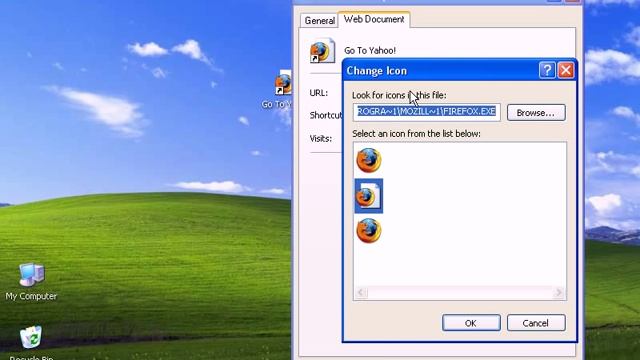This screenshot has width=640, height=360.
Task: Click 'Select an icon from the list below' label
Action: [416, 133]
